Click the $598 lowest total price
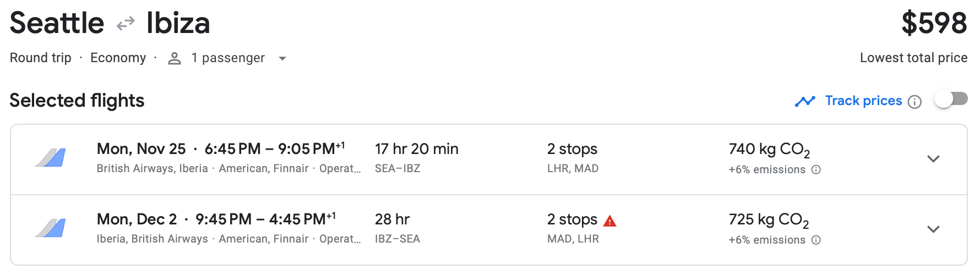This screenshot has height=275, width=980. click(x=934, y=24)
